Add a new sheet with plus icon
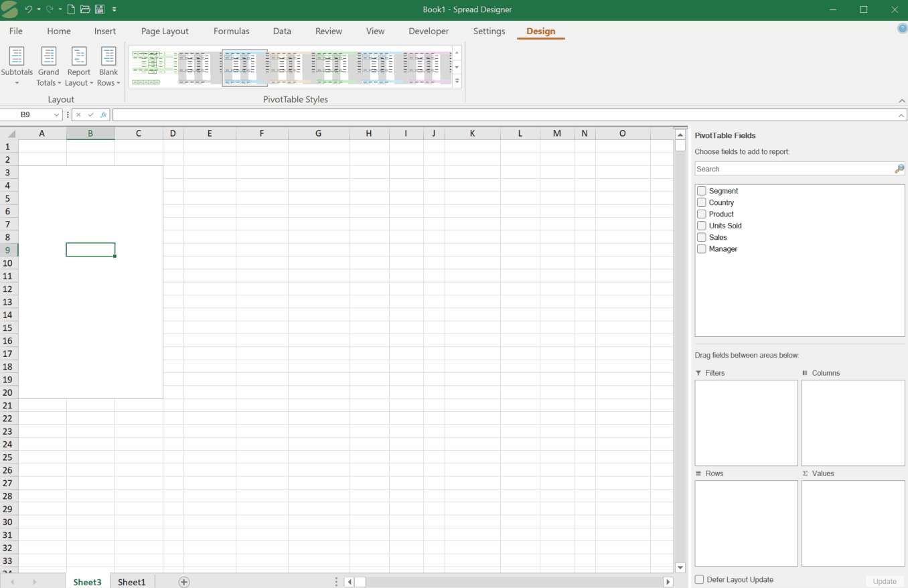Screen dimensions: 908x588 pyautogui.click(x=184, y=582)
